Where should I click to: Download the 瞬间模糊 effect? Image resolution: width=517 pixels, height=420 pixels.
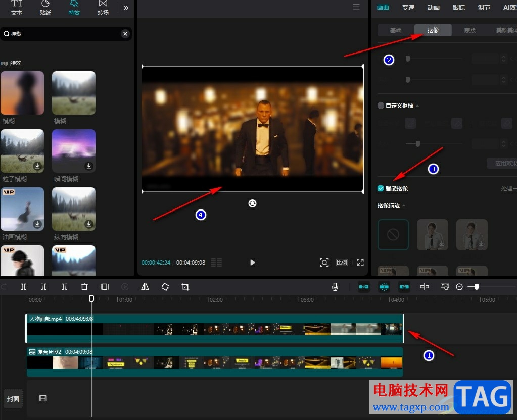(x=89, y=166)
